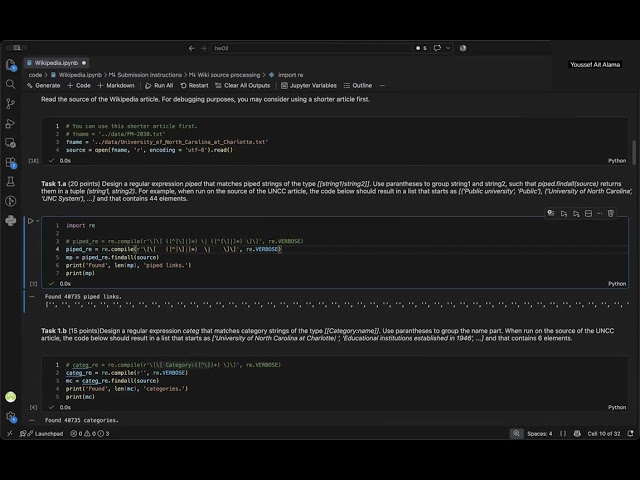Click the generate icon in the cell toolbar

click(x=551, y=213)
